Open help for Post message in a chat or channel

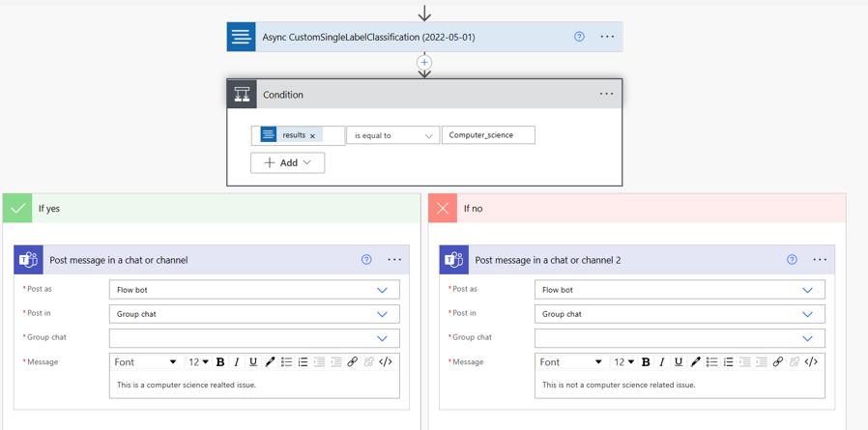[366, 260]
